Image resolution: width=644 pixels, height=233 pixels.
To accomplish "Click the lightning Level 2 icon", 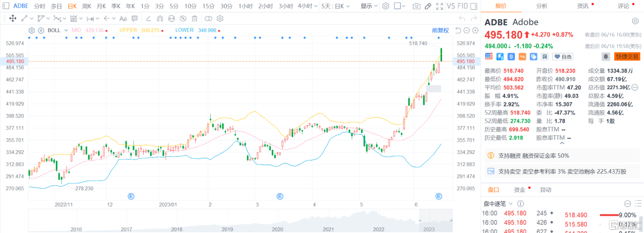I will 500,56.
